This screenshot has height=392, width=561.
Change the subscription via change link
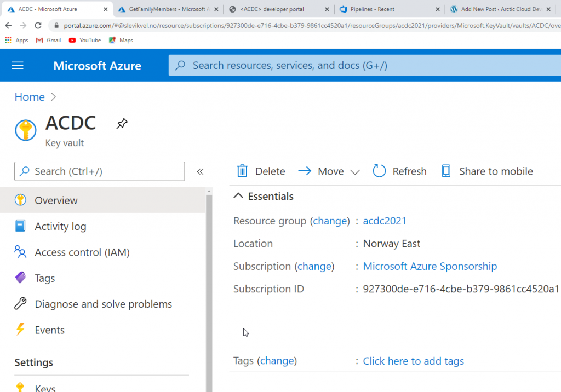314,266
